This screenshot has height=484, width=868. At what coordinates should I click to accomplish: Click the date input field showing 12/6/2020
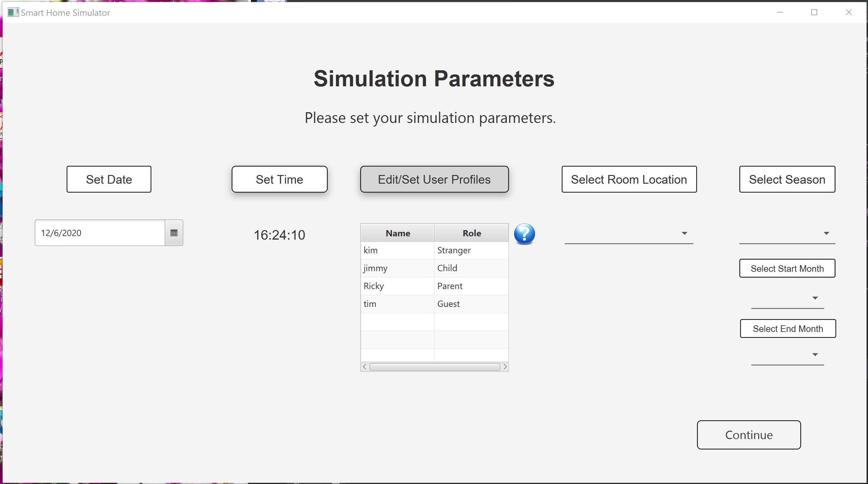99,233
